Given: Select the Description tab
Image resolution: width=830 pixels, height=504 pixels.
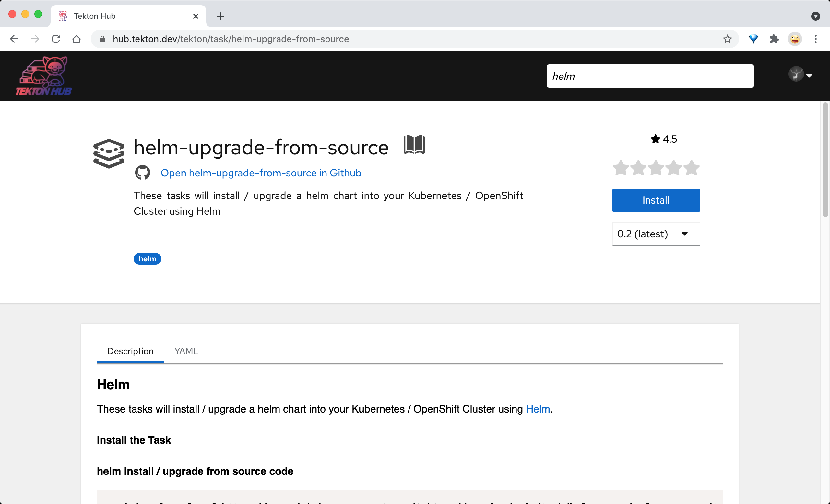Looking at the screenshot, I should click(130, 351).
